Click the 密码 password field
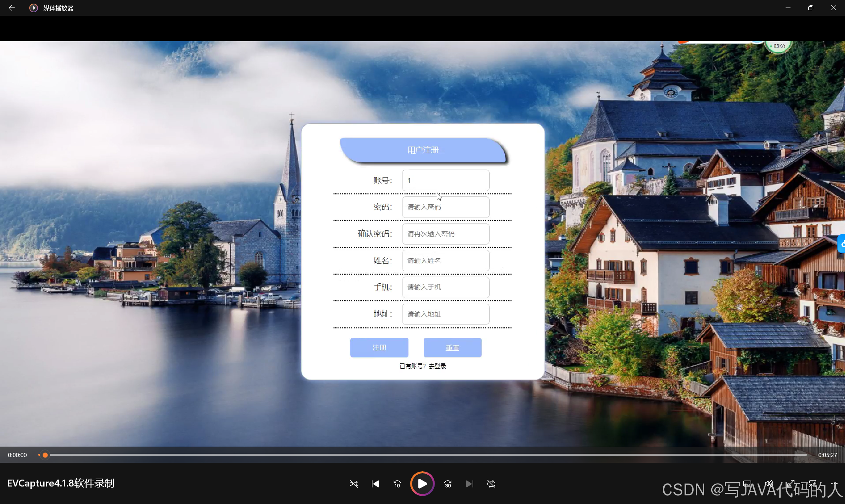The height and width of the screenshot is (504, 845). point(445,207)
